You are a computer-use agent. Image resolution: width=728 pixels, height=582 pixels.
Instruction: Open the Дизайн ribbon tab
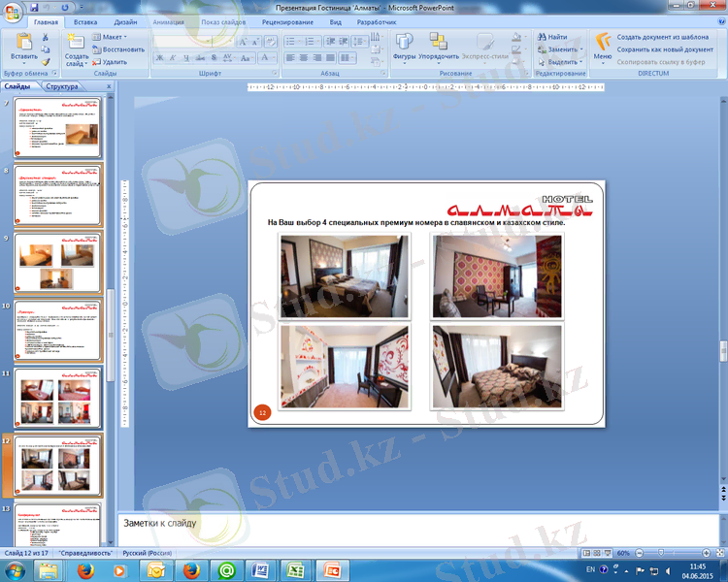pyautogui.click(x=125, y=21)
